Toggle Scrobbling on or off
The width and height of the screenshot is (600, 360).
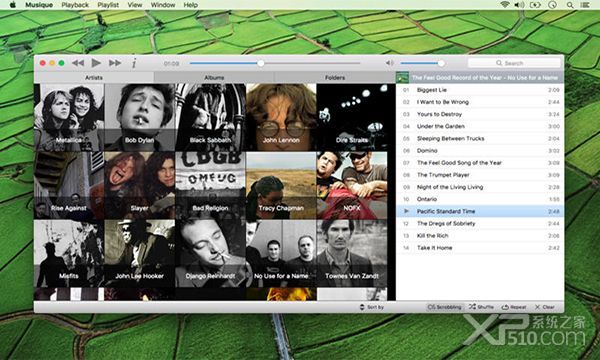point(445,307)
